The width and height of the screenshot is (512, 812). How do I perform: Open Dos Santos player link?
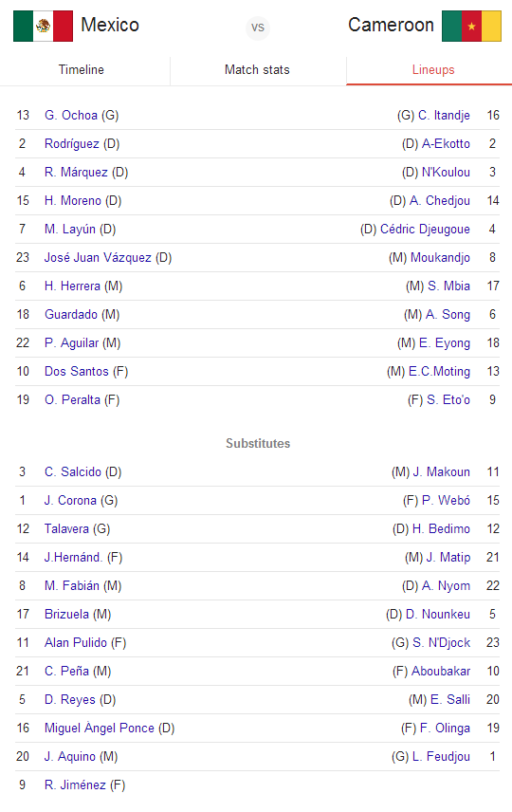(77, 371)
